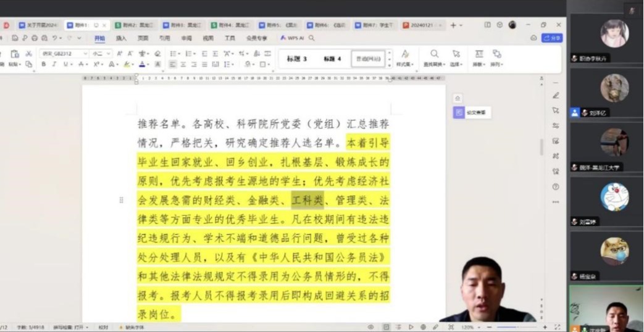Click the help question mark in sidebar

556,187
